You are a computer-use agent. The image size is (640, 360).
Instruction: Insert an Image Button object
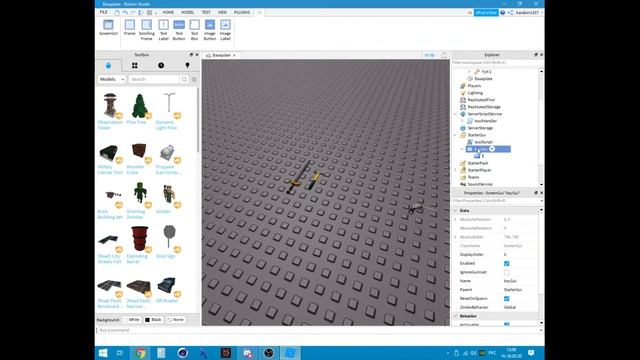[x=210, y=30]
